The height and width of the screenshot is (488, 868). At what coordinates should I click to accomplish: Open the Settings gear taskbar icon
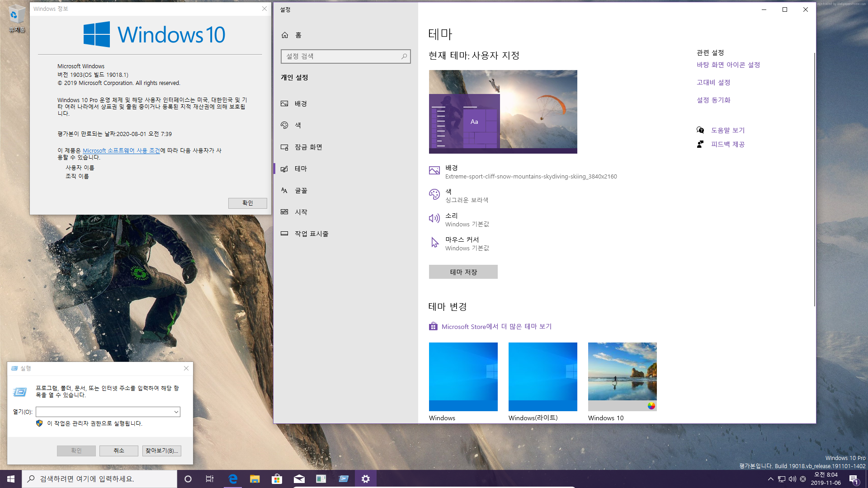point(366,479)
